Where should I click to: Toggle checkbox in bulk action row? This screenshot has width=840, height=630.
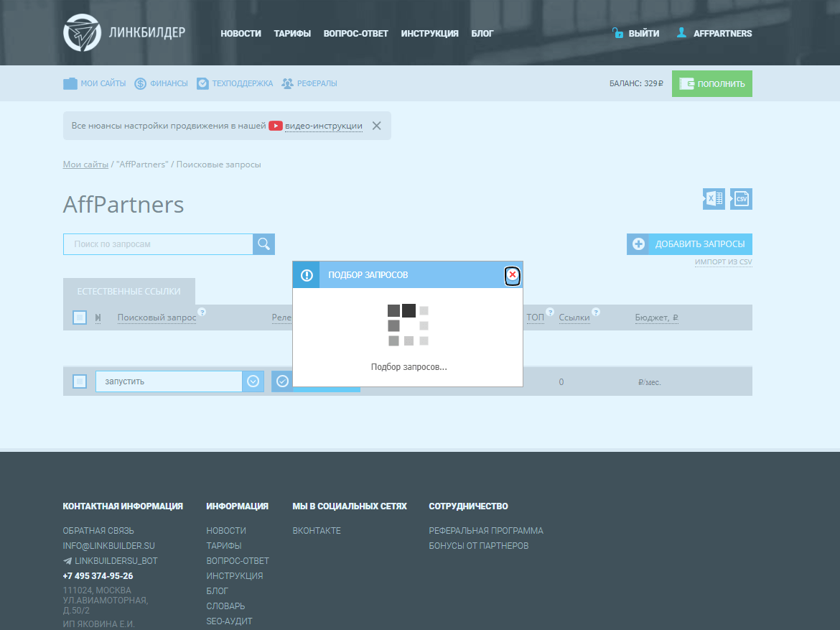[x=80, y=381]
